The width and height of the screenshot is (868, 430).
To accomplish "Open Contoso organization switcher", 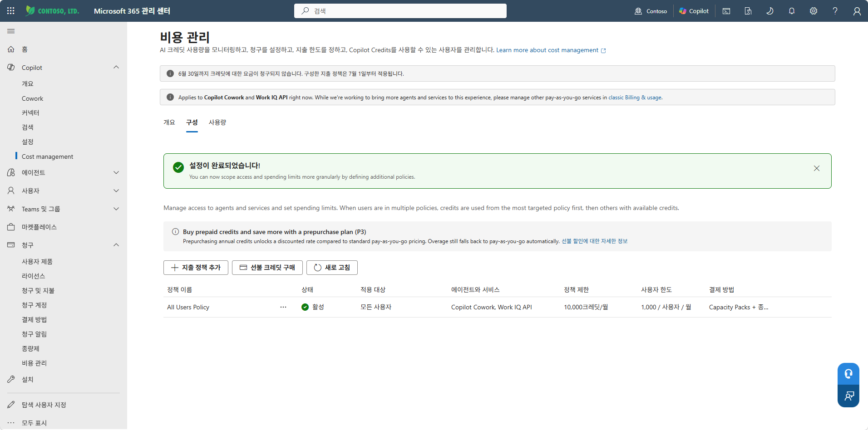I will pyautogui.click(x=651, y=11).
